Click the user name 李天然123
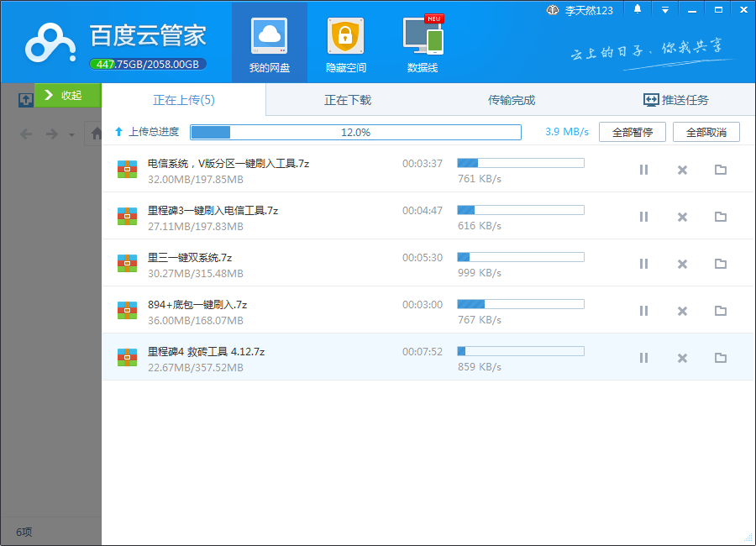The width and height of the screenshot is (756, 546). (589, 10)
